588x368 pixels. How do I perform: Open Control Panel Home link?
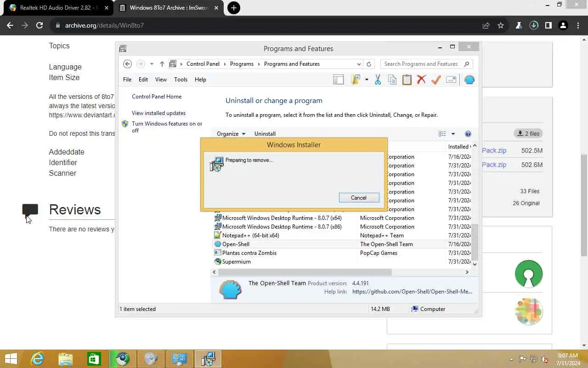[x=157, y=97]
